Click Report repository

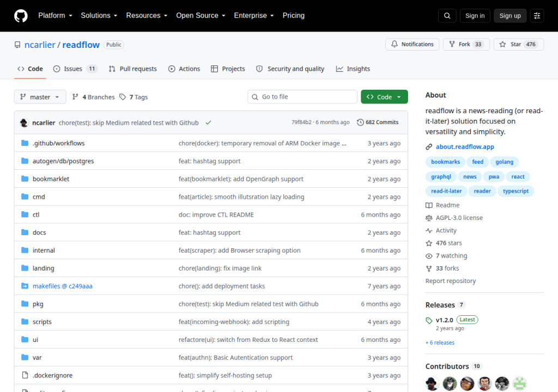pos(451,281)
